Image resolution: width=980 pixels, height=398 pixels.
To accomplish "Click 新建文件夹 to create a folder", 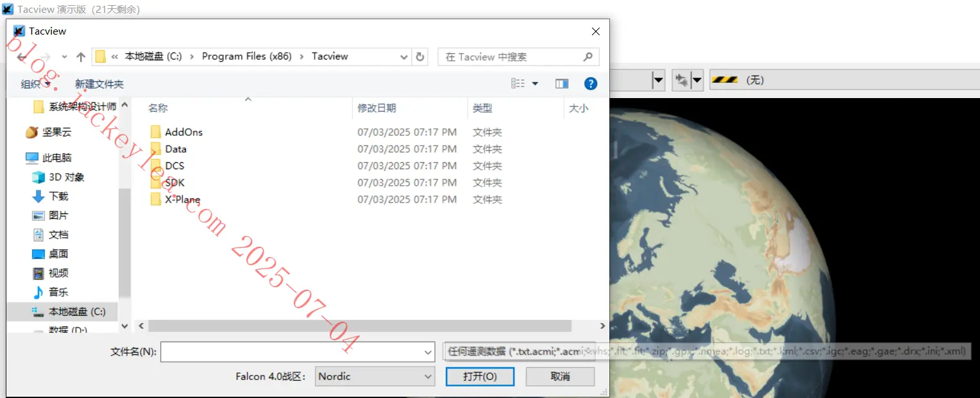I will [x=99, y=84].
